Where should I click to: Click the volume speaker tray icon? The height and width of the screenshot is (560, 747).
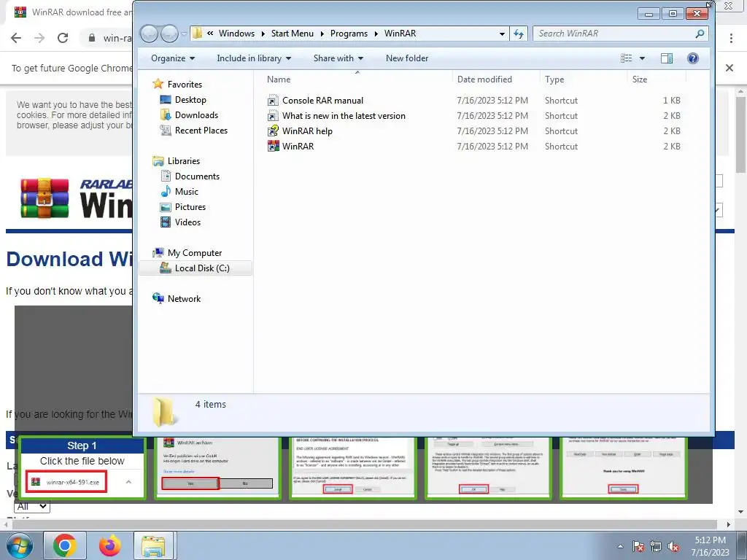click(673, 547)
